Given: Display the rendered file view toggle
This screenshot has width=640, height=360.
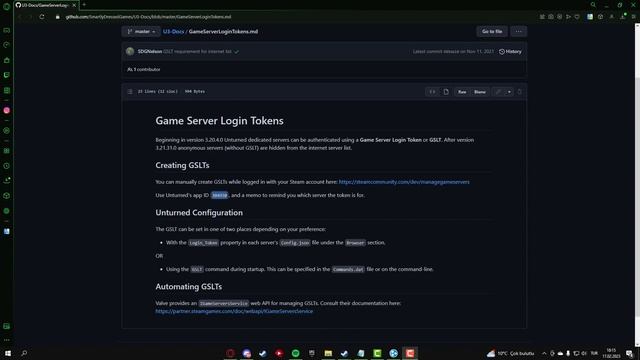Looking at the screenshot, I should click(x=446, y=92).
